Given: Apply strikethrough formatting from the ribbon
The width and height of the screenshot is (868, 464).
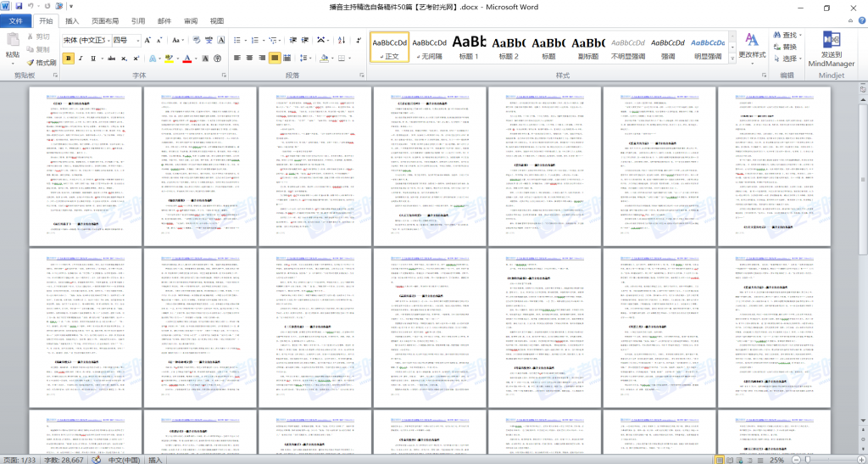Looking at the screenshot, I should coord(109,59).
